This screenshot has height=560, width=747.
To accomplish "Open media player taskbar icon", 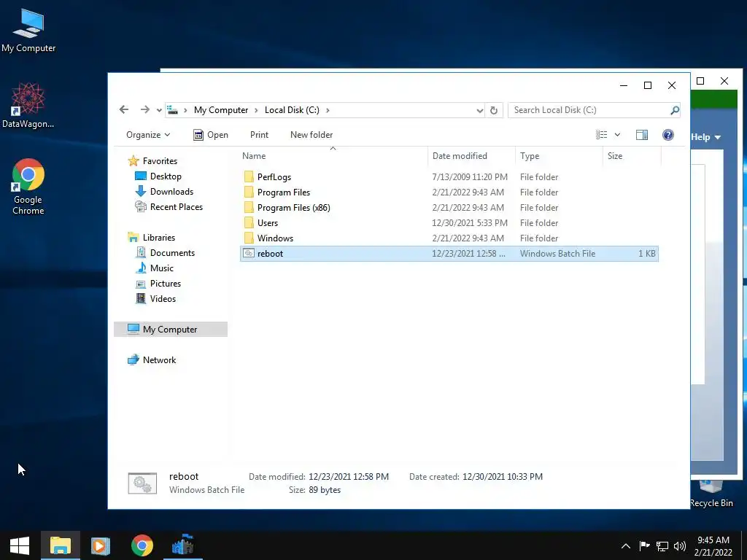I will click(x=101, y=545).
